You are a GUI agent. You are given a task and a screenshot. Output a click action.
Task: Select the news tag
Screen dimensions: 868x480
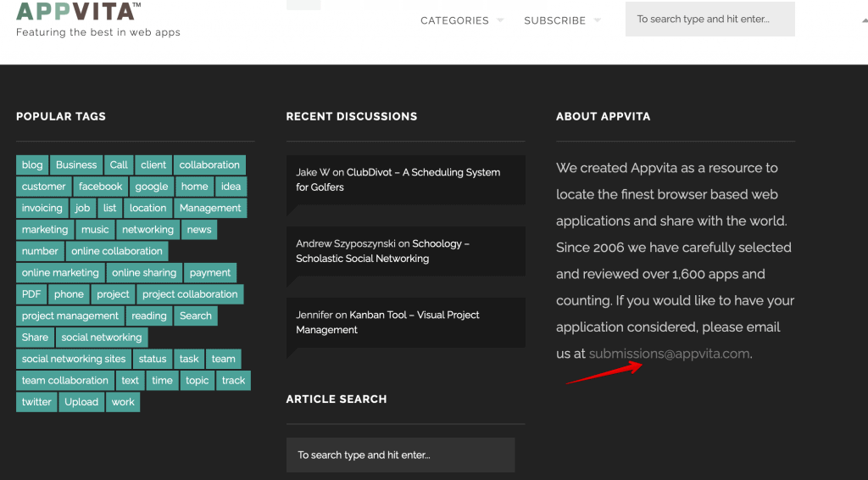pos(199,230)
